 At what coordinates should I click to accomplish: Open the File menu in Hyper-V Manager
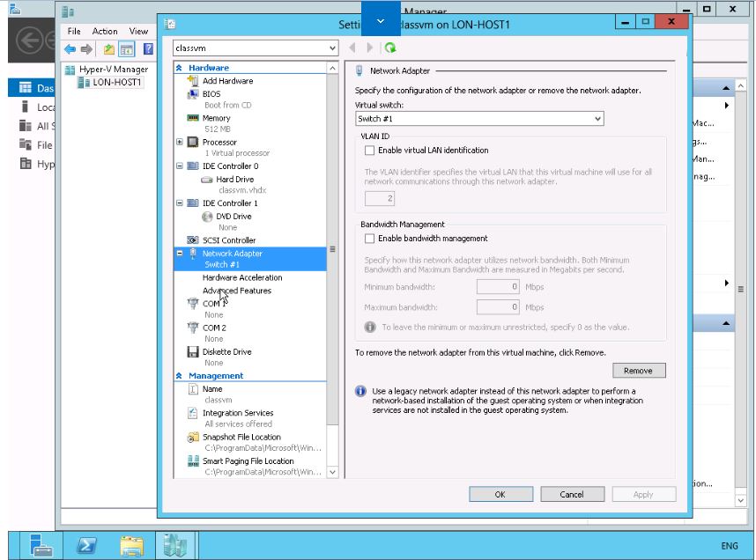(74, 32)
